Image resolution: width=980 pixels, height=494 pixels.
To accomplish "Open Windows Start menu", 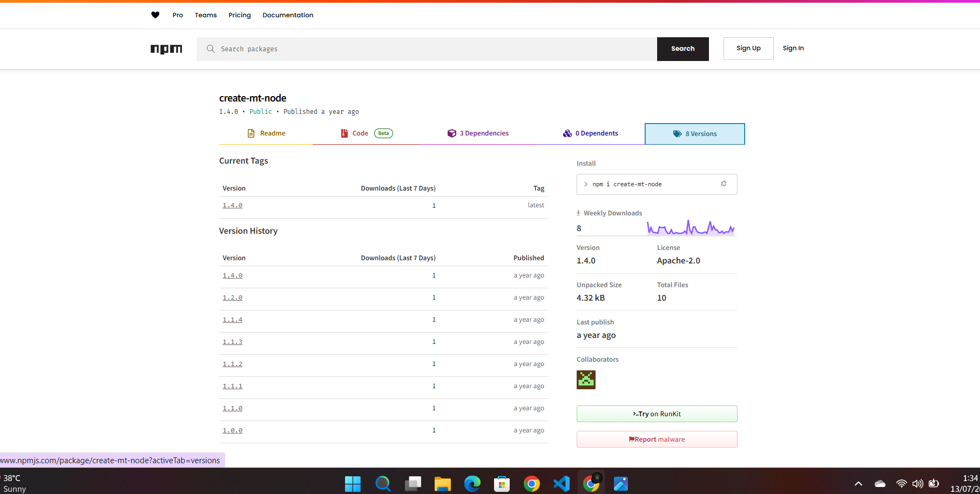I will (x=353, y=484).
